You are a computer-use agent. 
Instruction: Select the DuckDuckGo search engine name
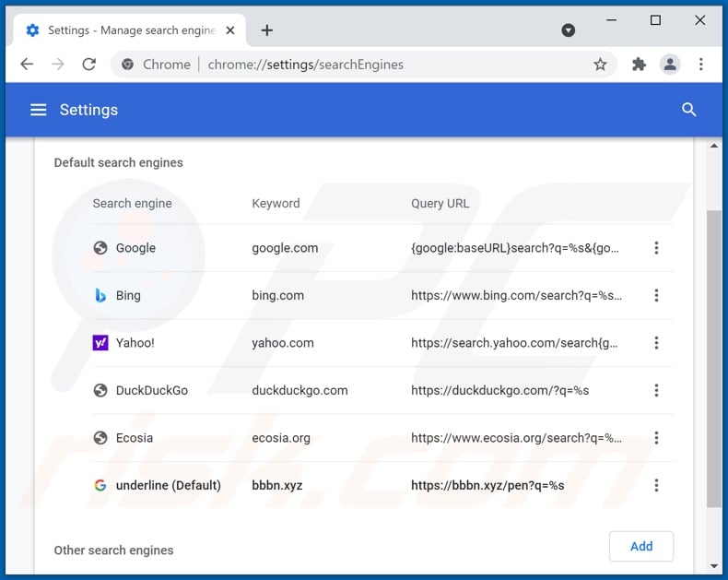[x=152, y=390]
